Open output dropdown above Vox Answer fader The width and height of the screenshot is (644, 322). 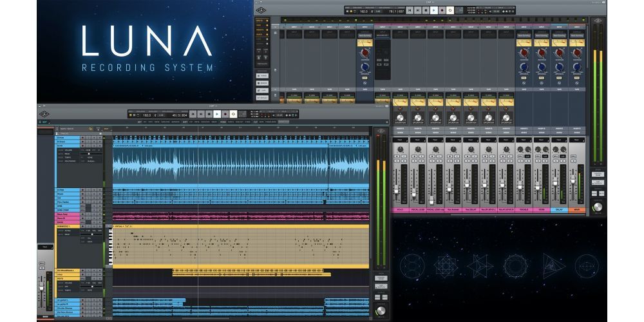point(453,140)
